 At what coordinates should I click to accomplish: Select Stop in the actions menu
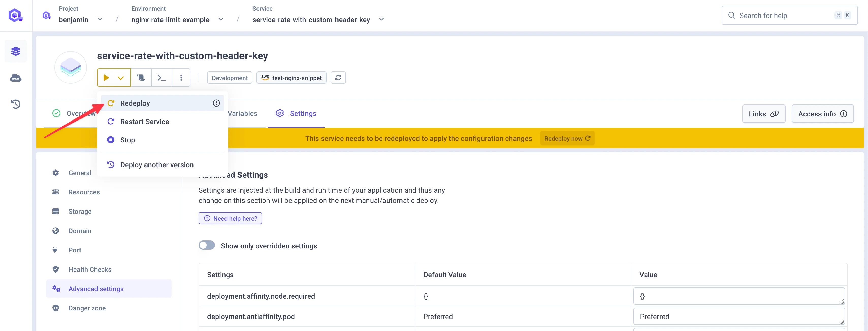163,140
